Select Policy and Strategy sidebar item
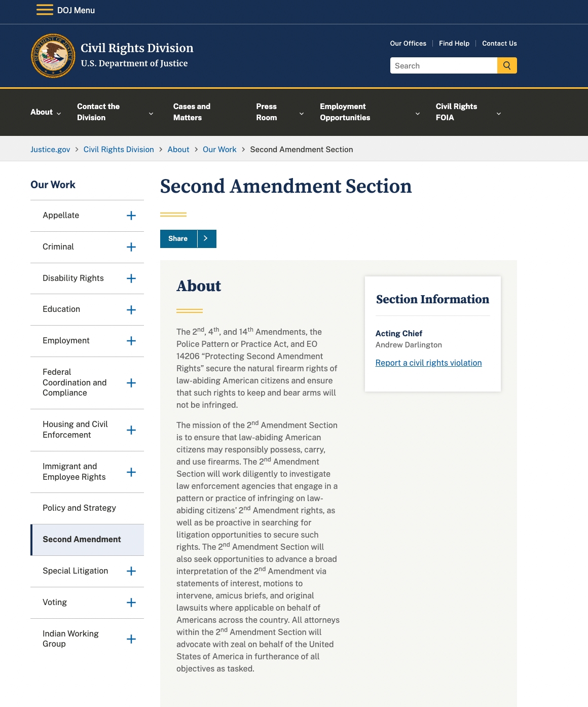This screenshot has height=707, width=588. tap(79, 508)
